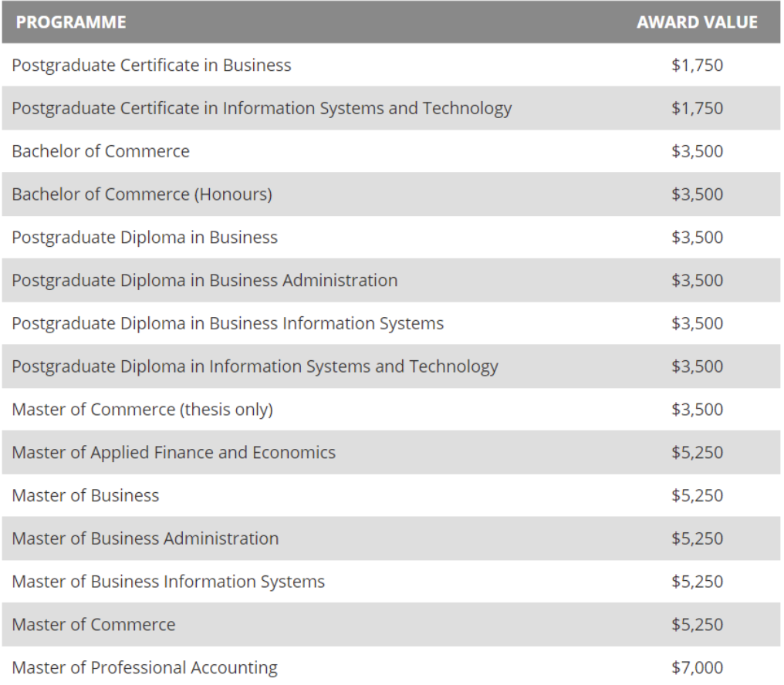
Task: Click Bachelor of Commerce (Honours) entry
Action: click(142, 194)
